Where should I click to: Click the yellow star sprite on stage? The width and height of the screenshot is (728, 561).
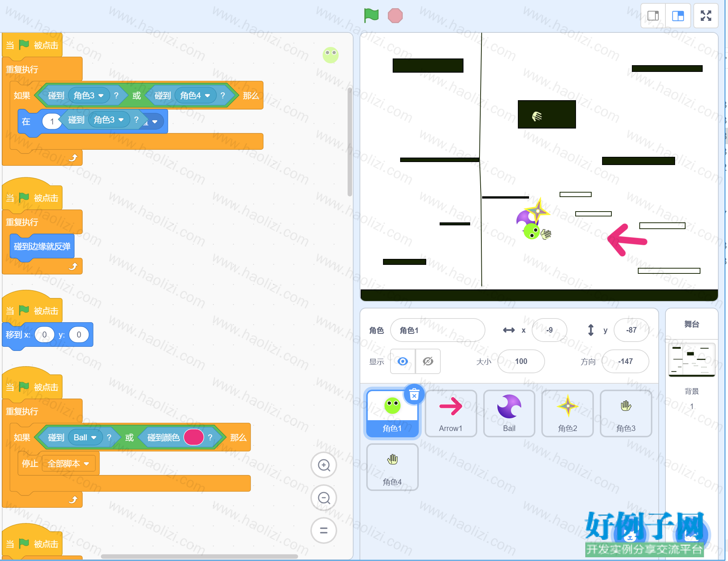click(537, 211)
